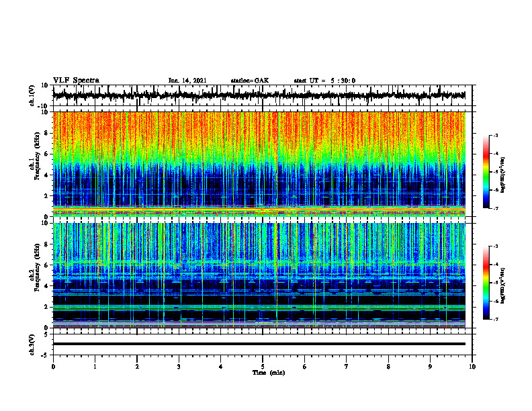Click the "start UT = 5 :30: 0" label
Viewport: 532px width, 411px height.
pyautogui.click(x=324, y=81)
